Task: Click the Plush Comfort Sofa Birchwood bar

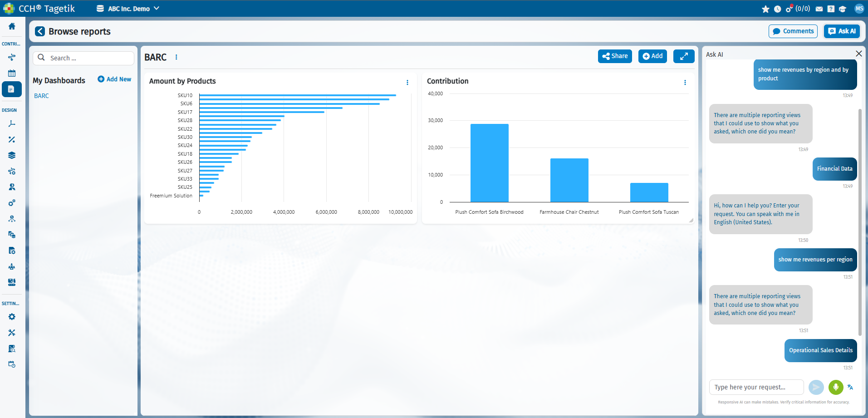Action: point(489,163)
